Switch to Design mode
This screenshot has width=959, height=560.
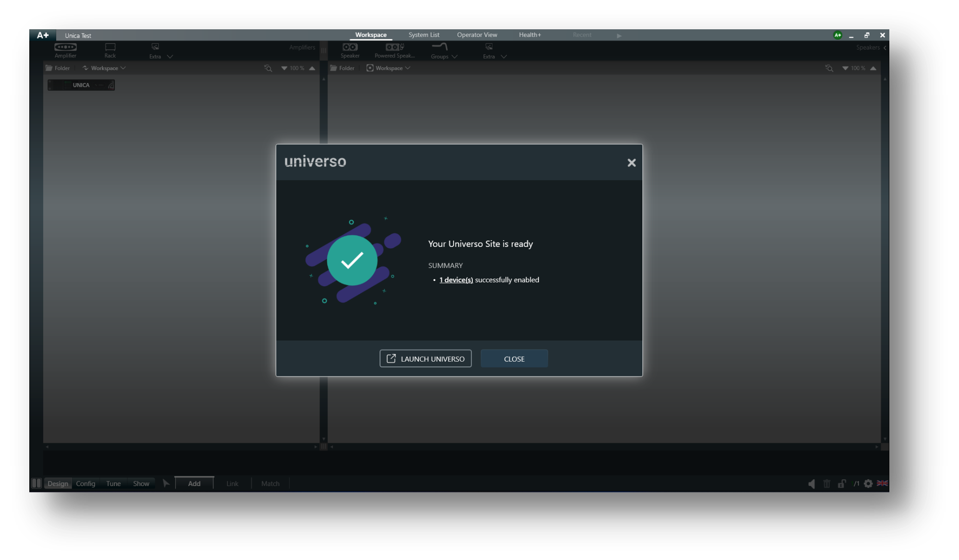[x=58, y=484]
